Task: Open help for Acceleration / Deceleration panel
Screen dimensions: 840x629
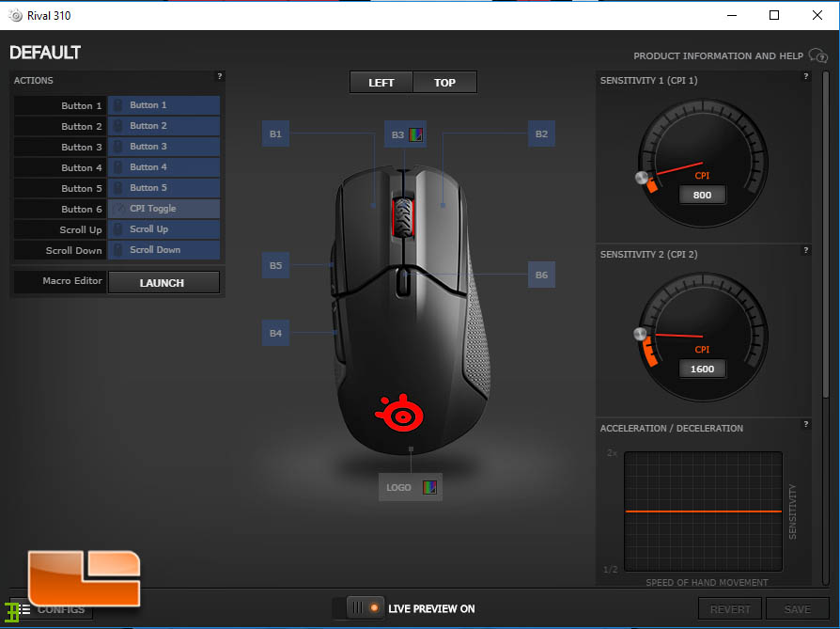Action: (806, 424)
